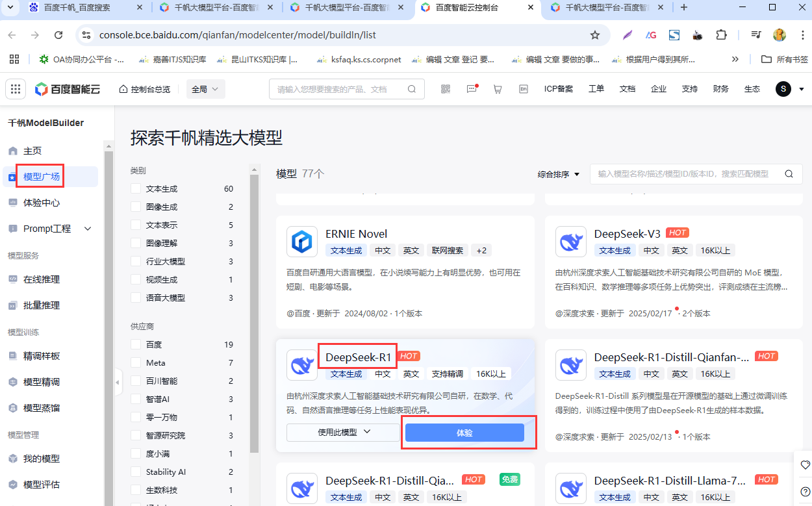Click the search icon in the model search box
Viewport: 812px width, 506px height.
789,174
